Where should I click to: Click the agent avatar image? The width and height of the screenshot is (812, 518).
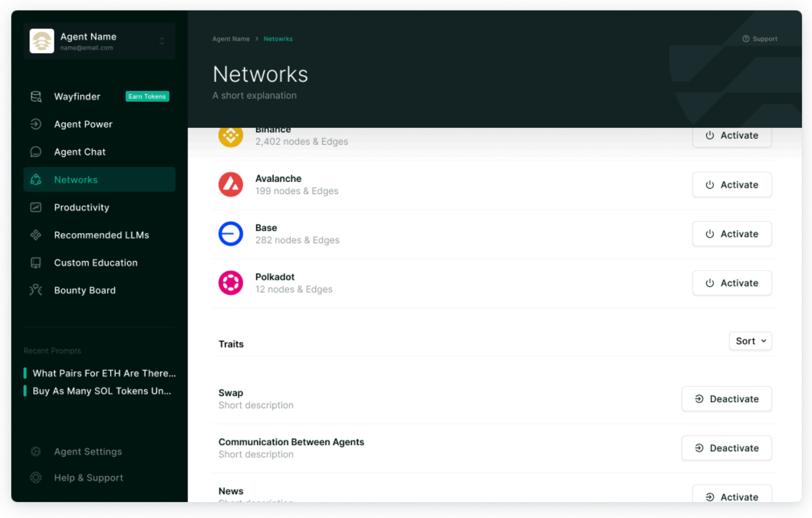coord(42,41)
